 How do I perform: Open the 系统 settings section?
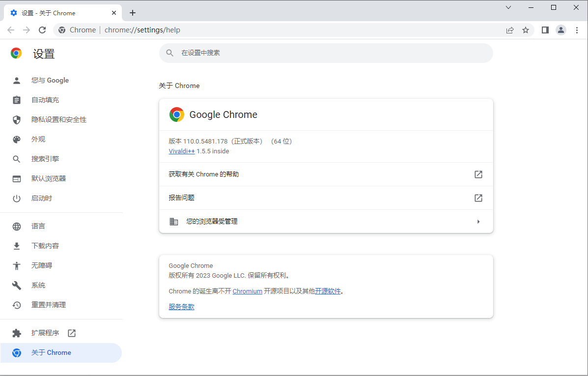pos(39,285)
